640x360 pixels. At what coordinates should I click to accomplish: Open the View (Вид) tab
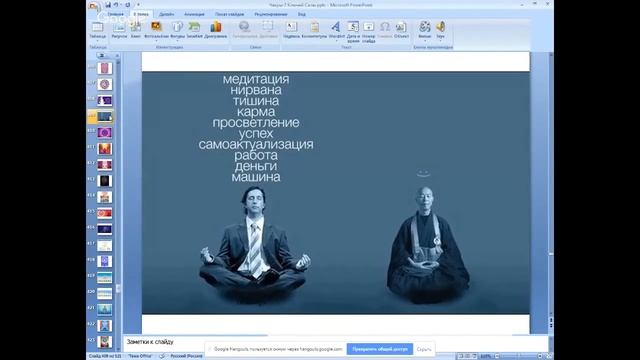(x=301, y=14)
